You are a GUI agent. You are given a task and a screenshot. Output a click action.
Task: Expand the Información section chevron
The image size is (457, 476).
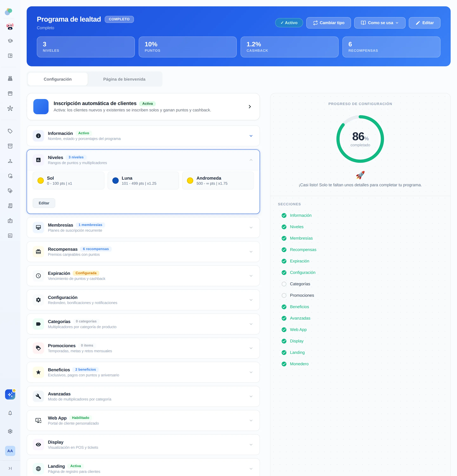click(x=251, y=136)
